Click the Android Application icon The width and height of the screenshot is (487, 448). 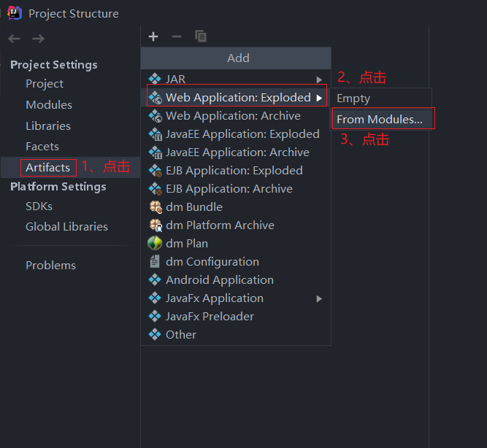coord(155,280)
